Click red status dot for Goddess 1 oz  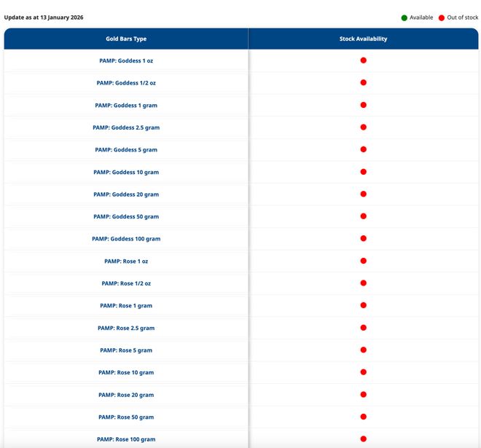pyautogui.click(x=363, y=60)
